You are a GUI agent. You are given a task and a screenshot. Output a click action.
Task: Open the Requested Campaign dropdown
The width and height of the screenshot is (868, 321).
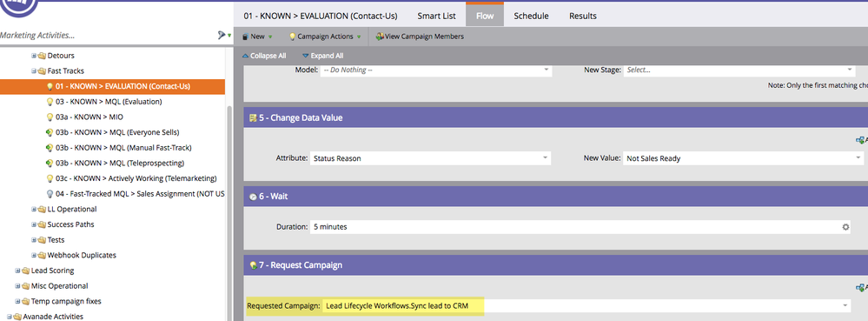point(586,305)
